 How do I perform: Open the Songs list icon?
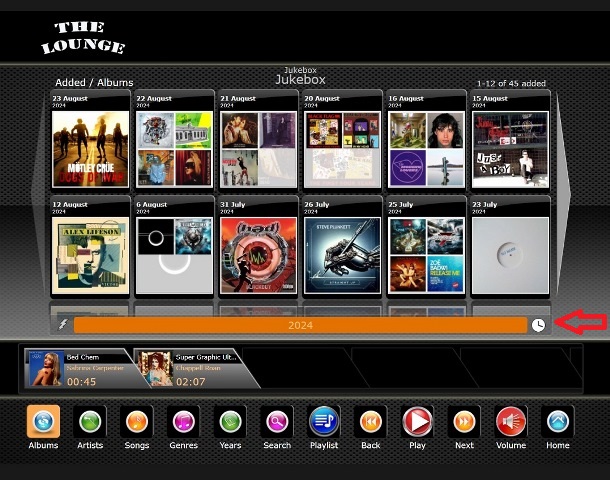(x=137, y=422)
